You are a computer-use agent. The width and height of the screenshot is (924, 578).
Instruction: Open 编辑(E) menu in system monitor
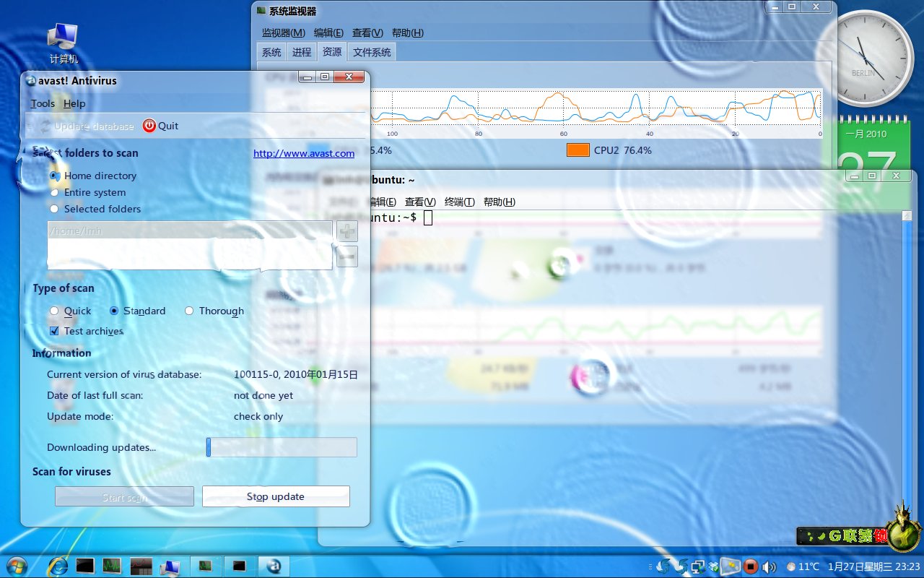point(328,33)
